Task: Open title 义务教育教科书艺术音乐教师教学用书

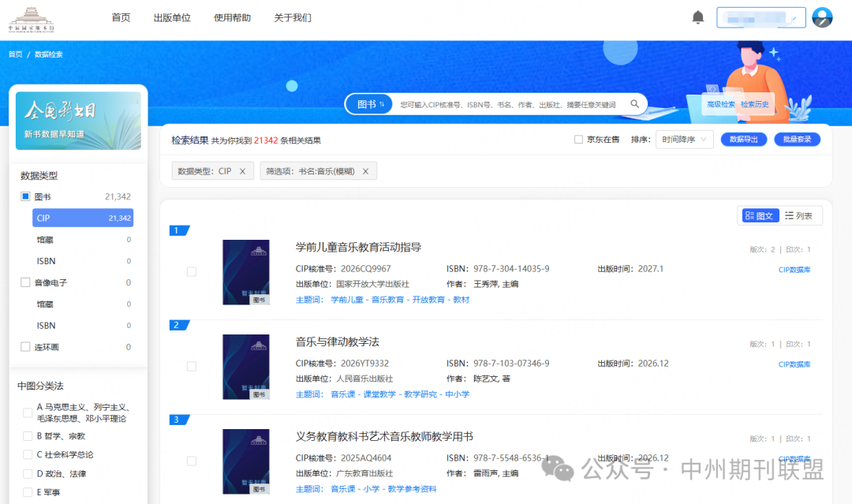Action: coord(384,437)
